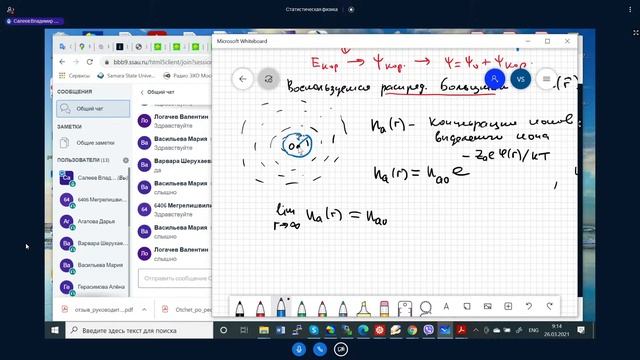Viewport: 640px width, 360px height.
Task: Toggle screen sharing button at bottom
Action: pyautogui.click(x=341, y=349)
